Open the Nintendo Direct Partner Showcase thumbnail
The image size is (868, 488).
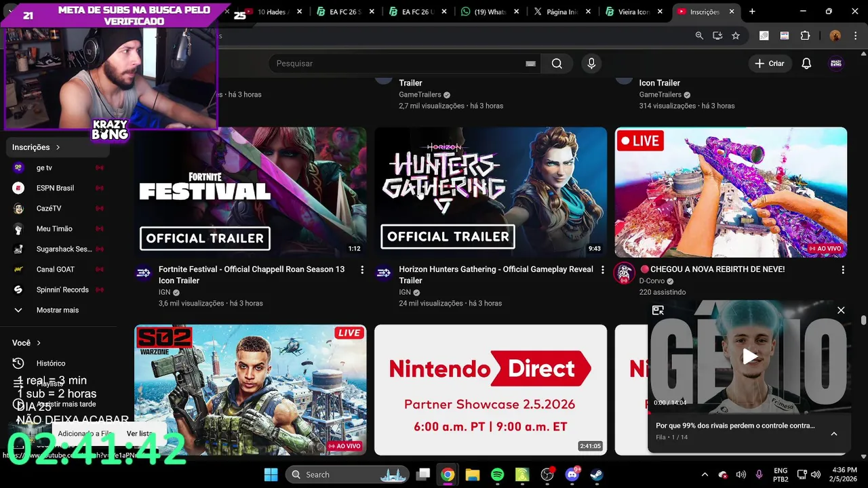(490, 390)
